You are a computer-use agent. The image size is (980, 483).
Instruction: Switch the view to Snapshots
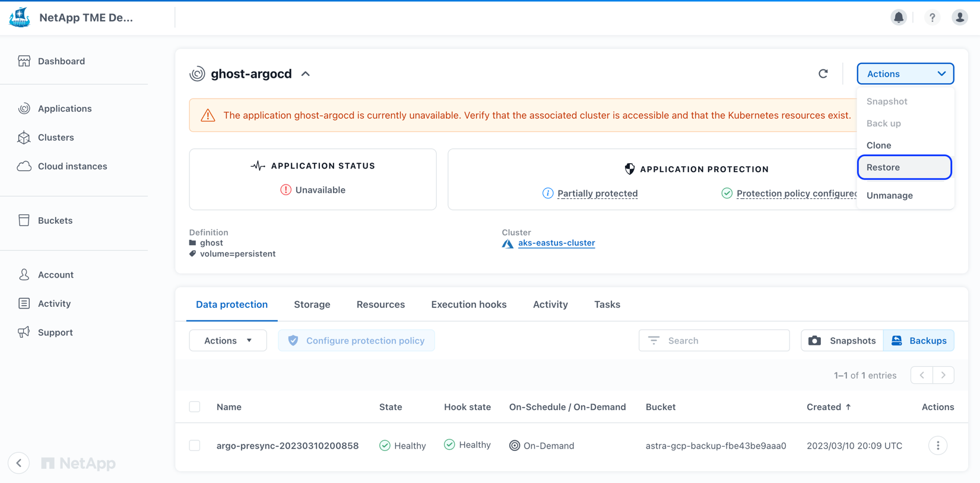(x=842, y=341)
